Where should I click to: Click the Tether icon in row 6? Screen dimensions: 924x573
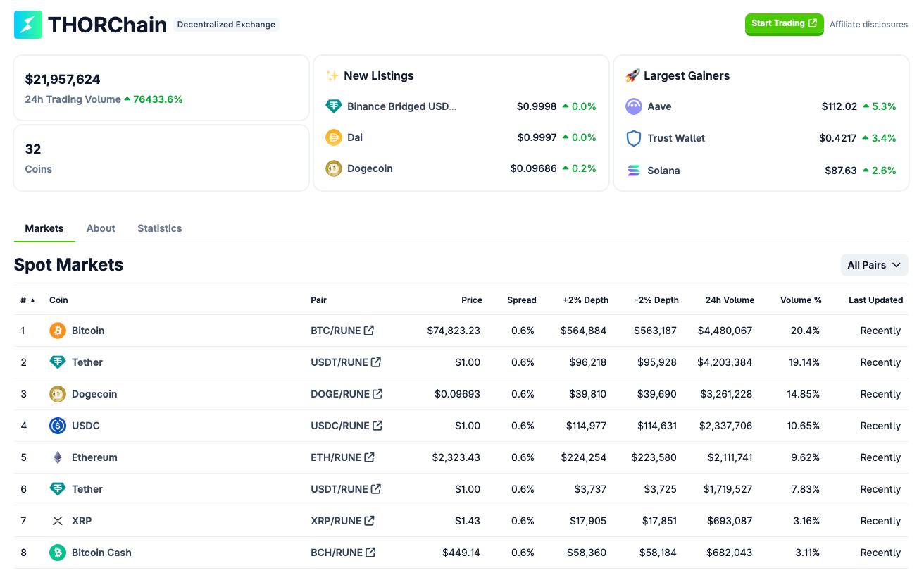[x=58, y=489]
